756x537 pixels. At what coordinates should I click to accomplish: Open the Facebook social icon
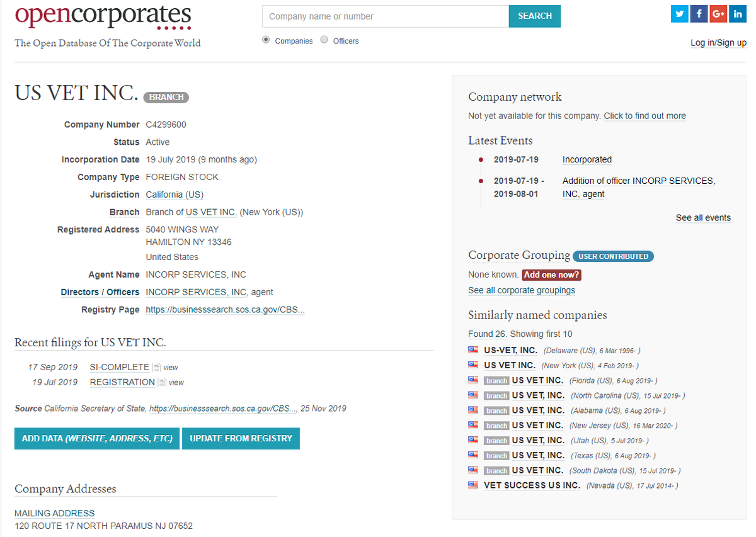(699, 14)
